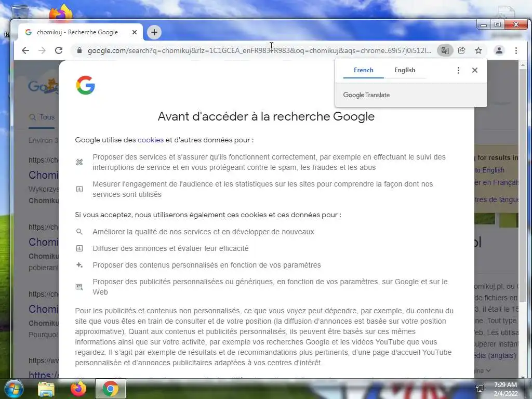This screenshot has width=532, height=399.
Task: Switch translation to French
Action: 363,70
